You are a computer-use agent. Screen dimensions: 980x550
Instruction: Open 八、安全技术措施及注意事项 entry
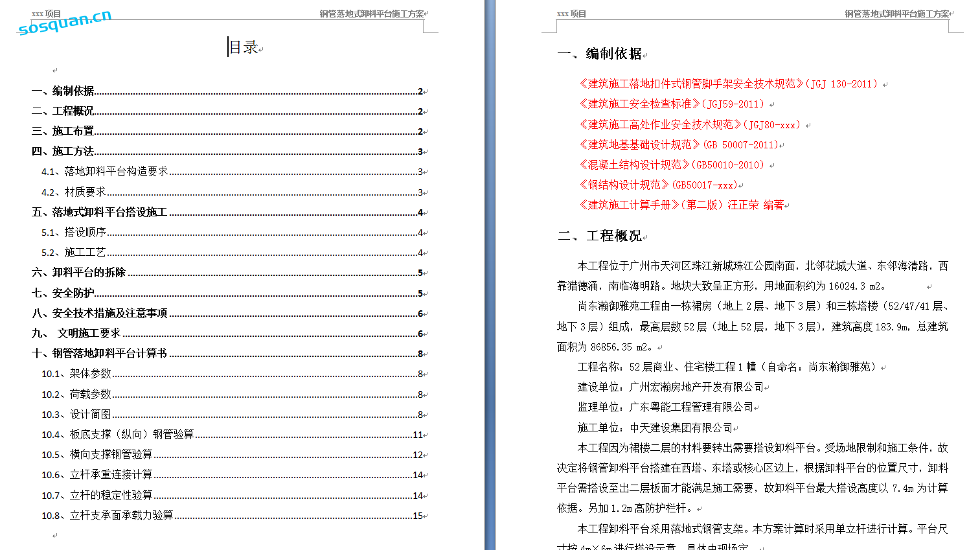pos(100,314)
